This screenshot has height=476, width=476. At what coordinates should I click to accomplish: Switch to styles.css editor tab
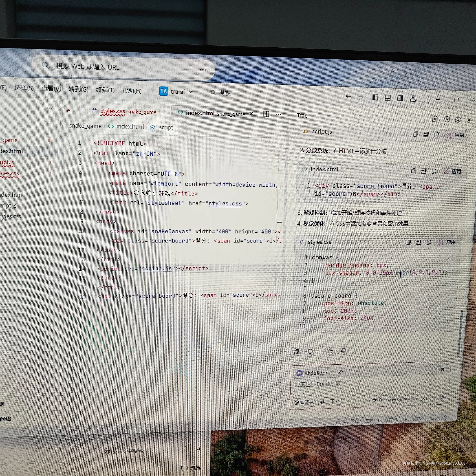pyautogui.click(x=113, y=111)
